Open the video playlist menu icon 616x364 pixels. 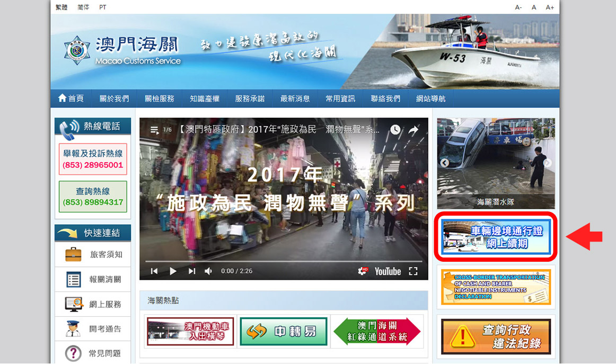point(154,130)
